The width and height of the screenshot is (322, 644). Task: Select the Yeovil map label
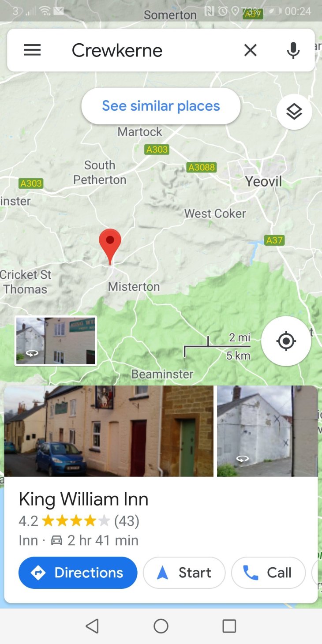263,181
